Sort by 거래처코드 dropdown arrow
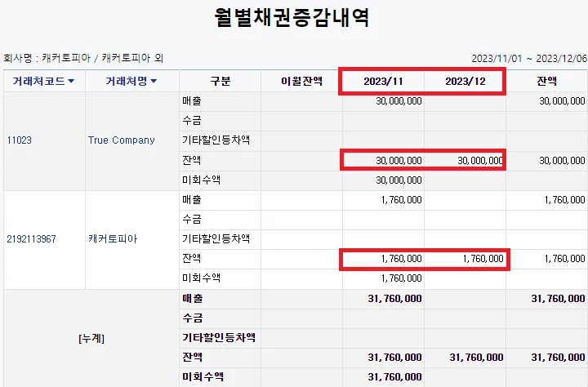 pos(71,81)
